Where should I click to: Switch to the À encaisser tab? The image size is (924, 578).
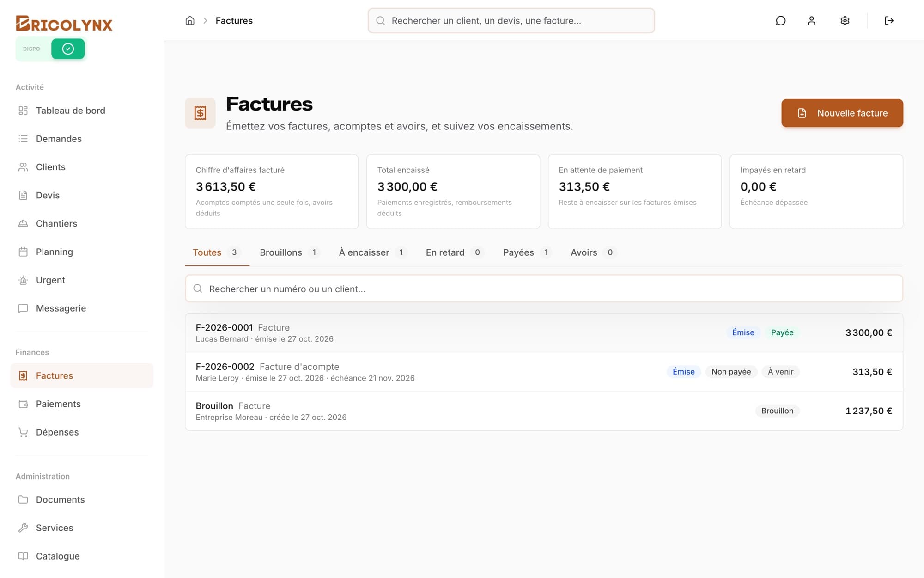coord(373,252)
